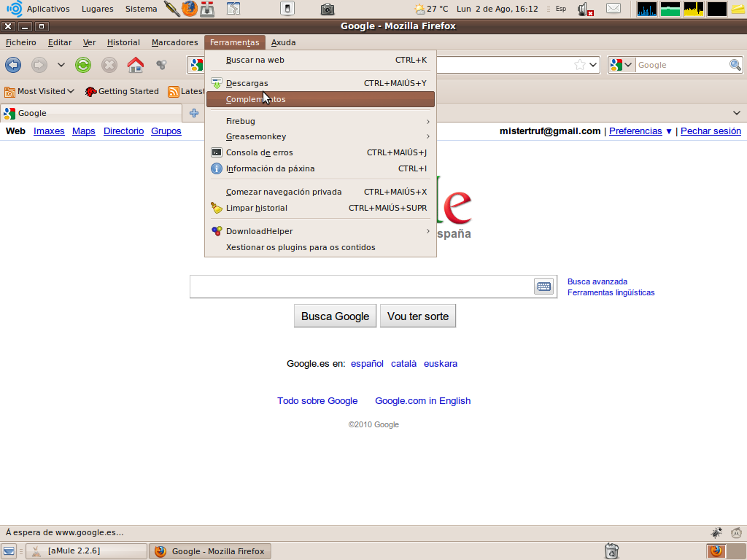This screenshot has height=560, width=747.
Task: Choose Información da páxina
Action: pyautogui.click(x=321, y=168)
